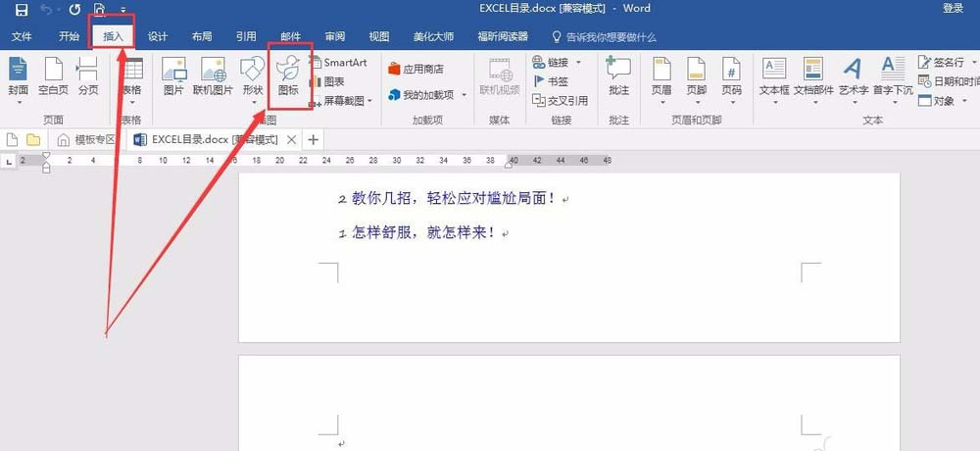Switch to the 引用 ribbon tab
Screen dimensions: 980x451
[x=246, y=37]
